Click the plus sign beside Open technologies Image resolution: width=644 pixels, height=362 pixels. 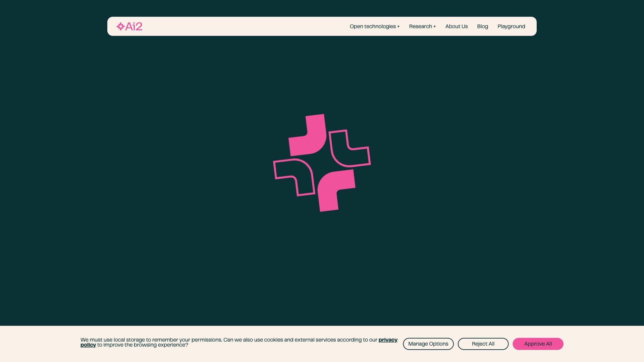[x=398, y=26]
